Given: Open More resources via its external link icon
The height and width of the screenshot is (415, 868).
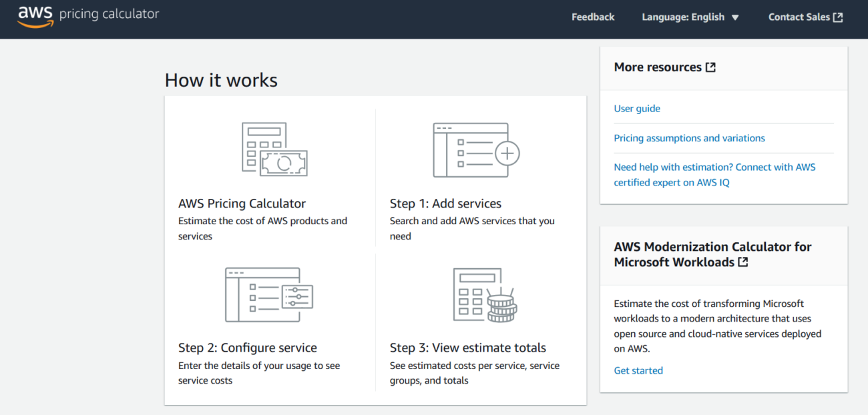Looking at the screenshot, I should [x=710, y=66].
